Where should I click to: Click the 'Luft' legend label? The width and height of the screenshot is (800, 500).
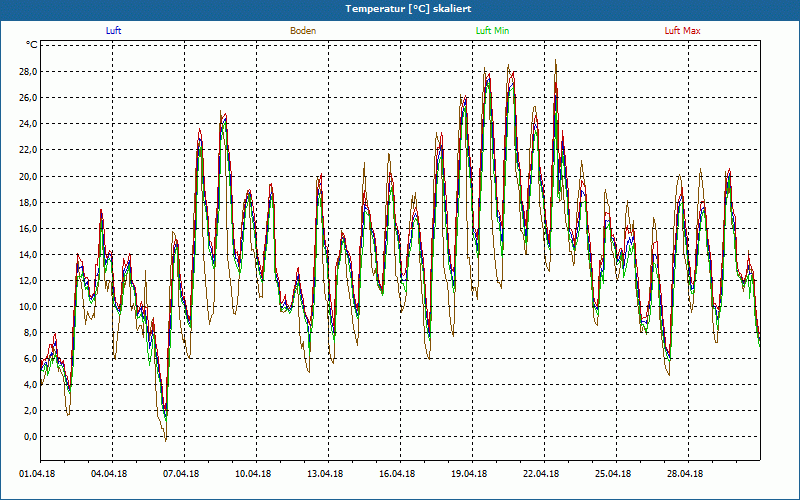click(113, 31)
